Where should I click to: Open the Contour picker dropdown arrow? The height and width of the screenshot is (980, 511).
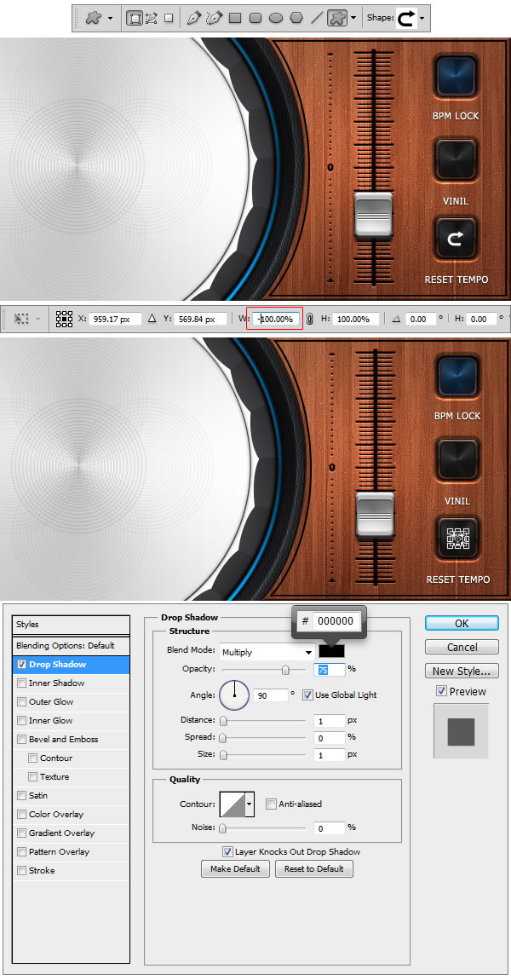tap(250, 805)
